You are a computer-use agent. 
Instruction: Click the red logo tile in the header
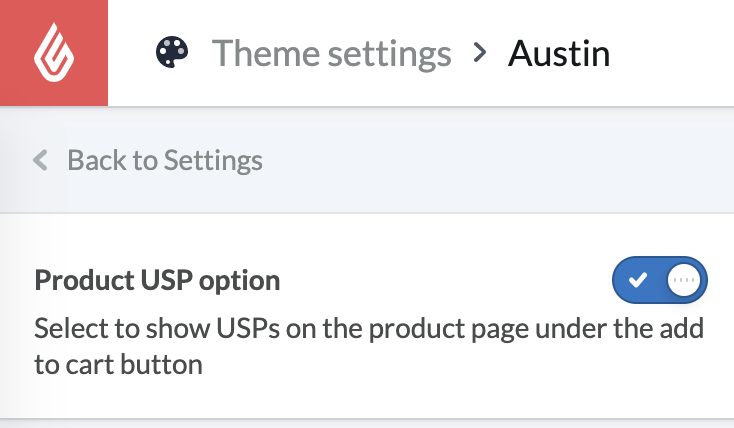point(53,53)
